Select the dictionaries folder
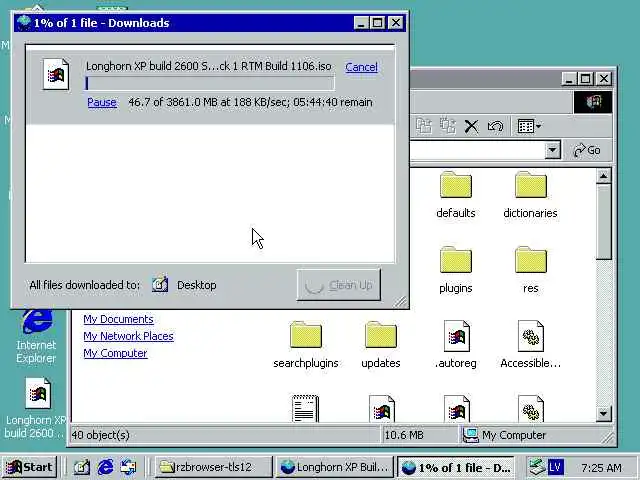The image size is (640, 480). (530, 195)
